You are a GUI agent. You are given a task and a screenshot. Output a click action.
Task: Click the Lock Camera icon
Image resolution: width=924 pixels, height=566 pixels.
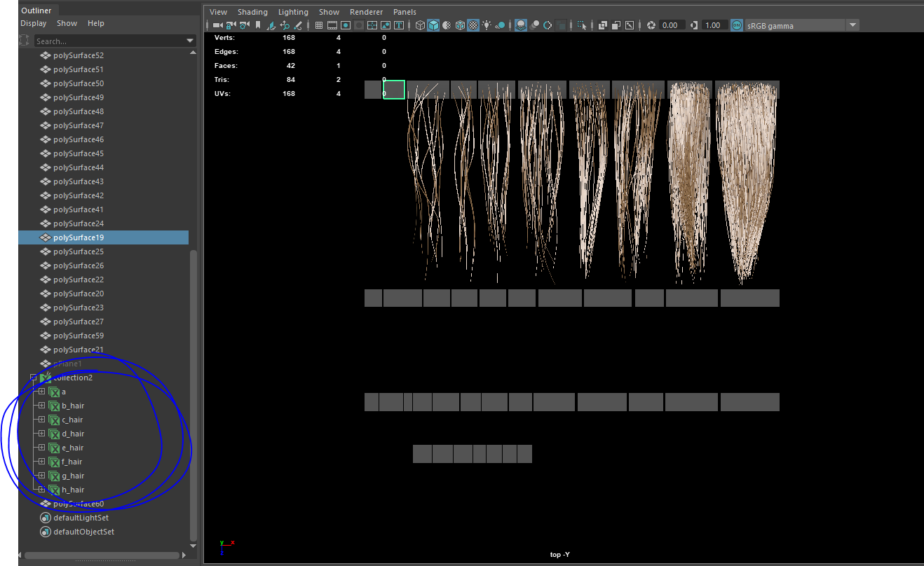pyautogui.click(x=231, y=25)
